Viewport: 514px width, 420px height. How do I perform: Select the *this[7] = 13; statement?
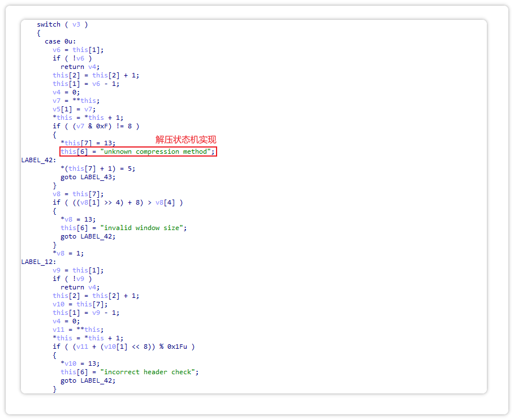[88, 143]
